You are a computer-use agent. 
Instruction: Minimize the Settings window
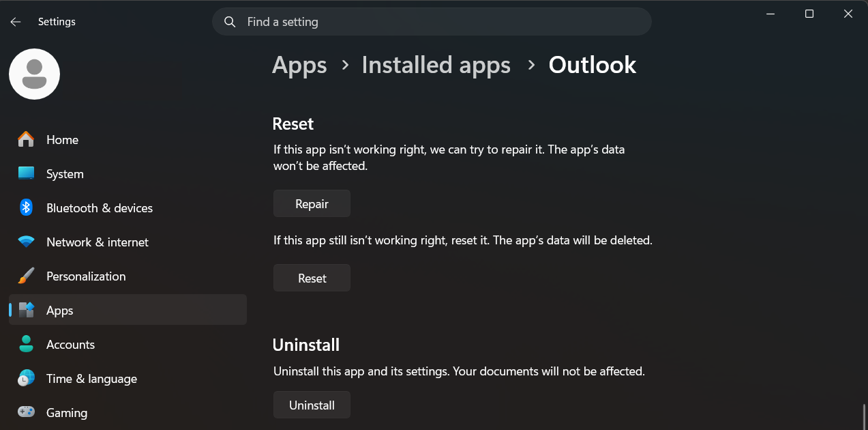click(x=770, y=14)
